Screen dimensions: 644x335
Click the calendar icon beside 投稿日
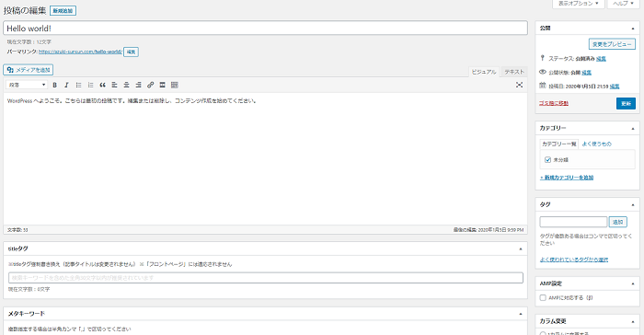pos(543,86)
